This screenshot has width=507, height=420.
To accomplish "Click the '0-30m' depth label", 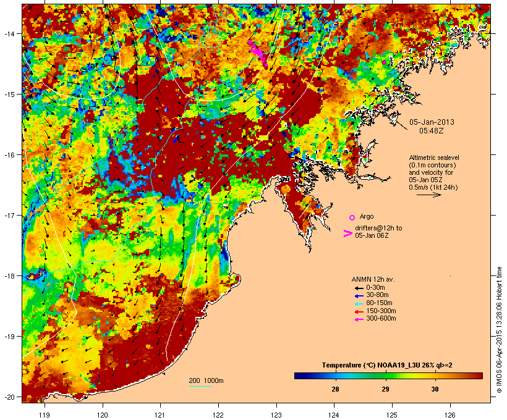I will coord(375,288).
